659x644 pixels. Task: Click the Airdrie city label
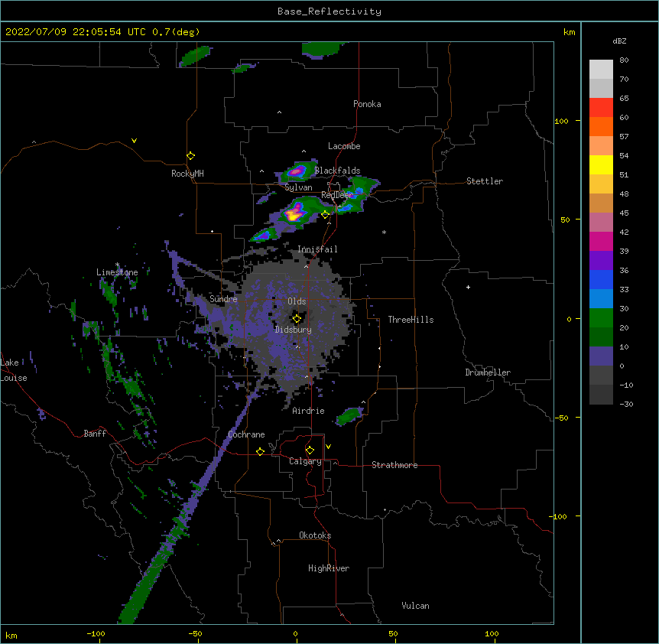point(308,411)
